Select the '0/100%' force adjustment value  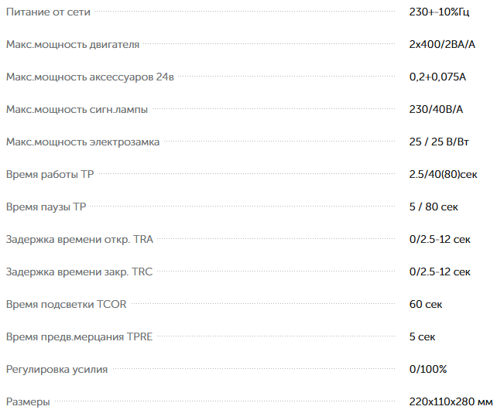pos(428,370)
